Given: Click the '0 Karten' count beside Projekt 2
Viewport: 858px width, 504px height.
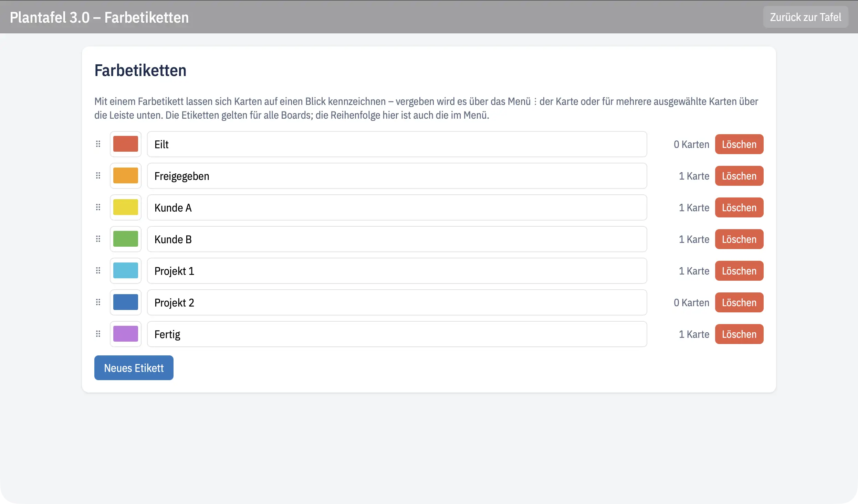Looking at the screenshot, I should [x=691, y=302].
